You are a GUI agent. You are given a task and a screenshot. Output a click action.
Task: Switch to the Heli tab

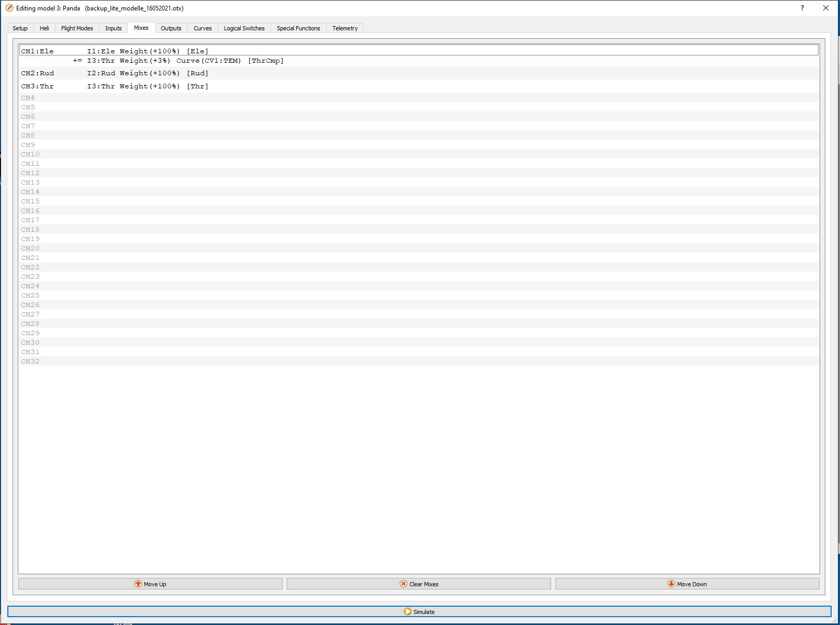[44, 28]
